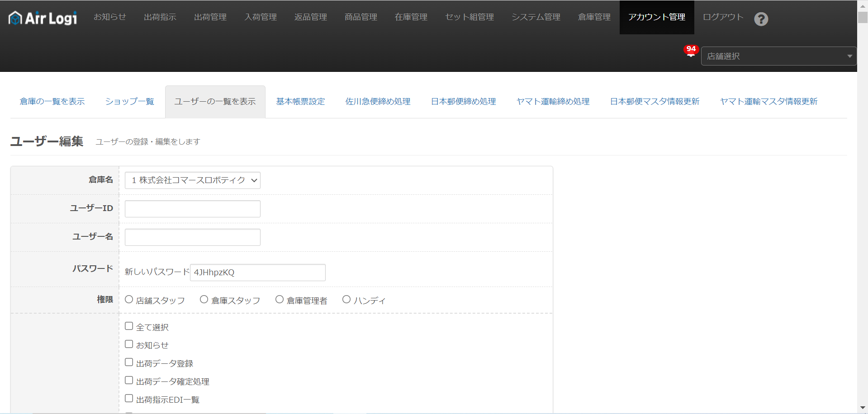The height and width of the screenshot is (414, 868).
Task: Open the help question mark icon
Action: [x=761, y=19]
